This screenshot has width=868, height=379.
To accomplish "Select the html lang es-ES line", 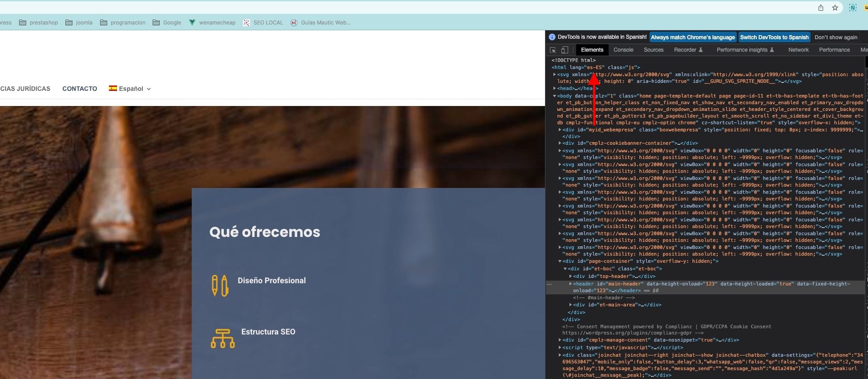I will [596, 67].
